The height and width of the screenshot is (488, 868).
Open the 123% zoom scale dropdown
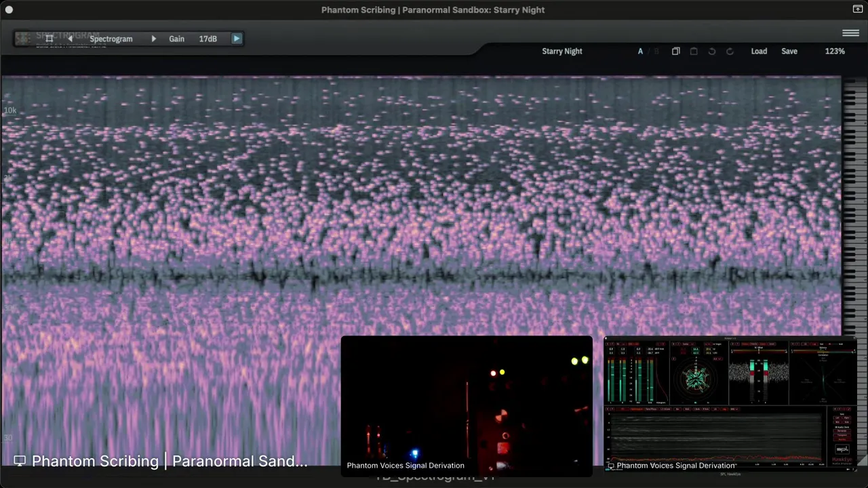pyautogui.click(x=835, y=51)
